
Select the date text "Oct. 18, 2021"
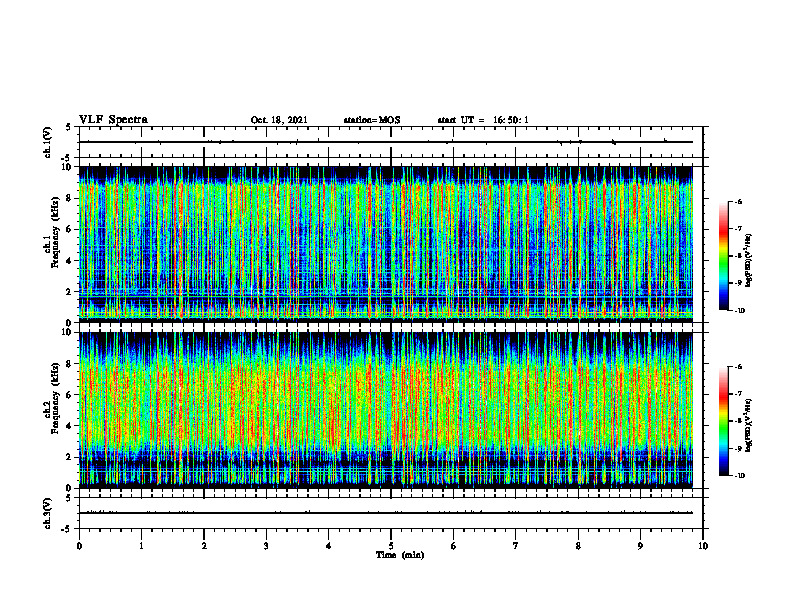pos(279,120)
